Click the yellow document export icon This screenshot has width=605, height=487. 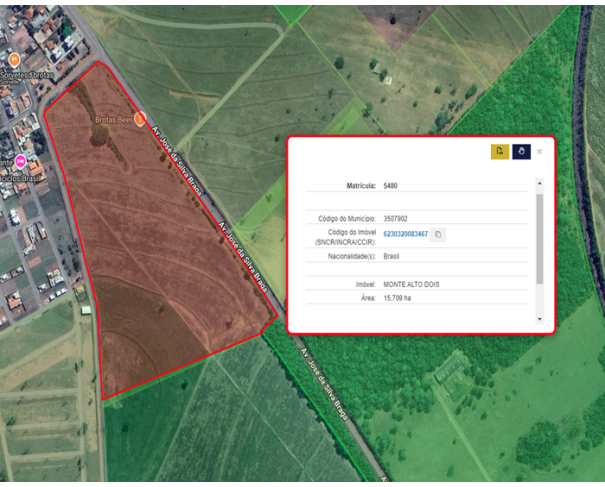click(x=500, y=152)
